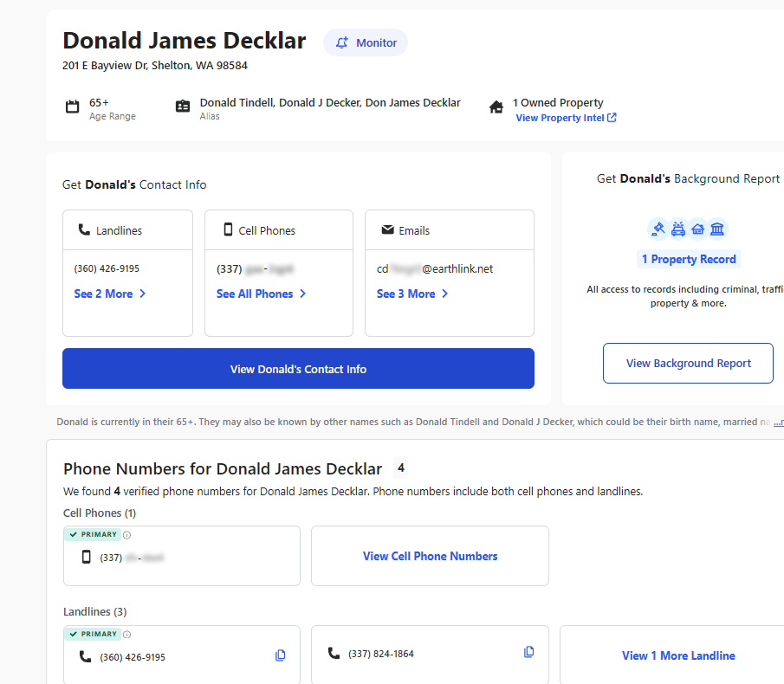Click the Landlines phone handset icon

84,229
